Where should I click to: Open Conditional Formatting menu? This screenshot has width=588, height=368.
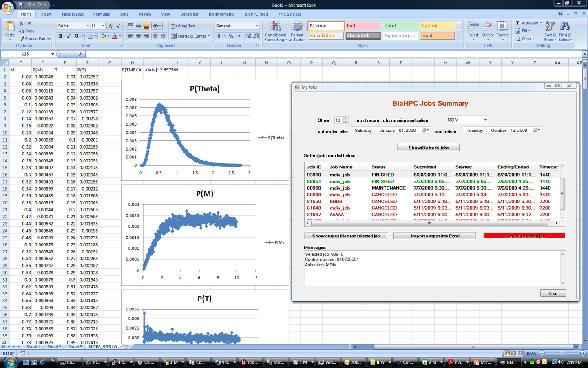(x=276, y=31)
